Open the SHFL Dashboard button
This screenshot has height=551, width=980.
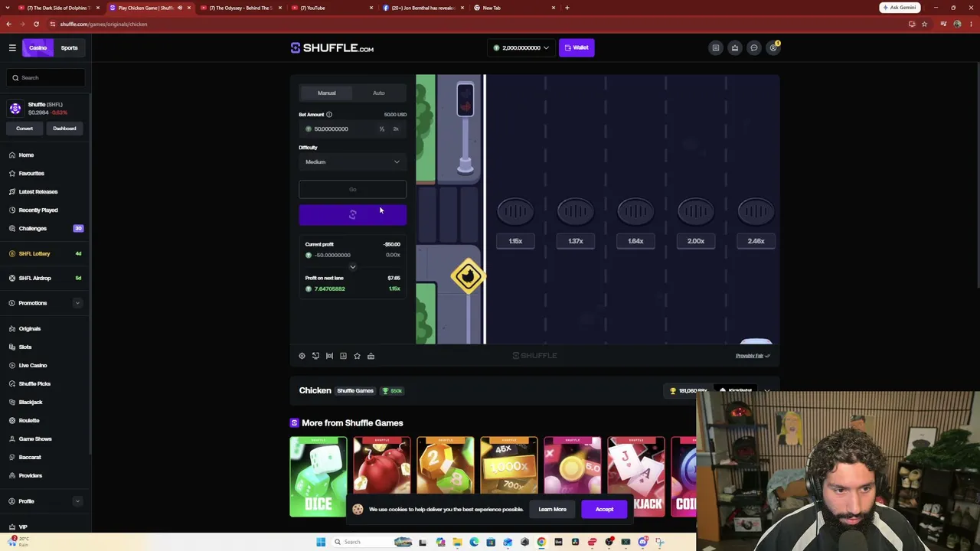[64, 129]
